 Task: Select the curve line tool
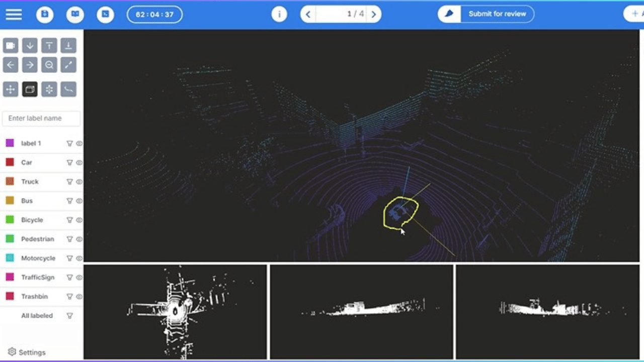[x=68, y=90]
